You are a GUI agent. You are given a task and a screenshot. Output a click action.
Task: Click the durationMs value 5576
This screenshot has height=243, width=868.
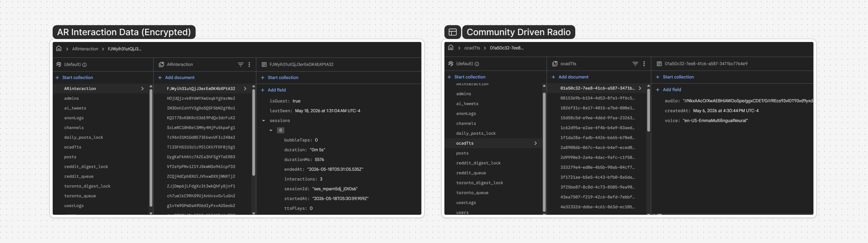pyautogui.click(x=320, y=160)
